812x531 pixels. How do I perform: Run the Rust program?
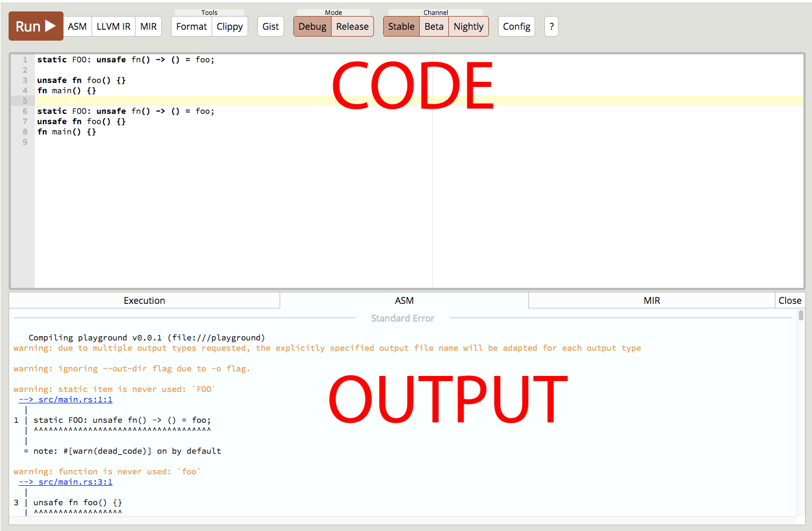(35, 26)
